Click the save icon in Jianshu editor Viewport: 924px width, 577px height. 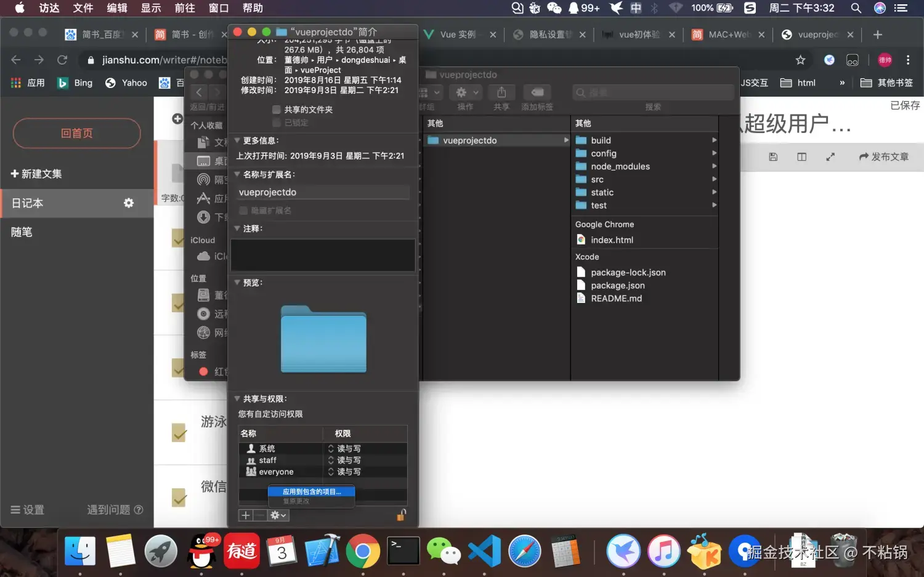tap(773, 157)
